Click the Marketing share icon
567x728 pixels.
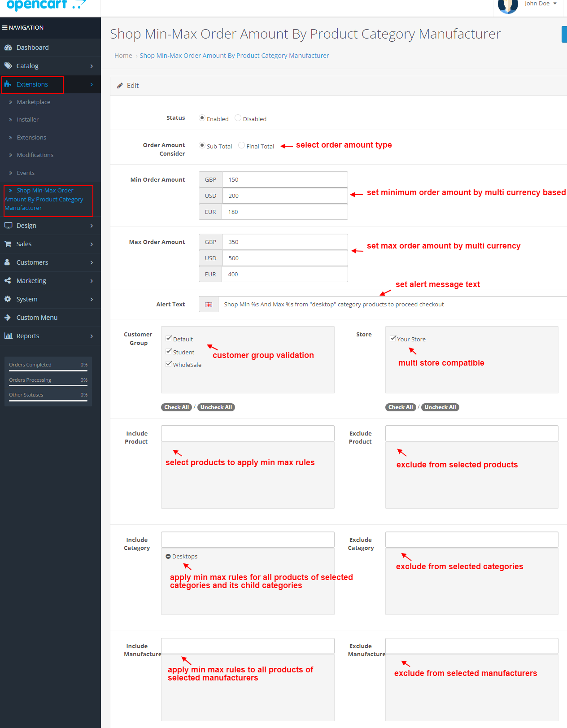tap(8, 281)
